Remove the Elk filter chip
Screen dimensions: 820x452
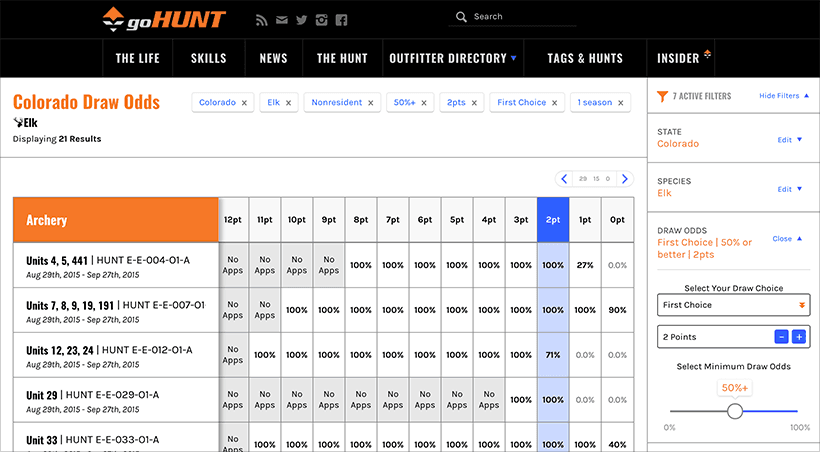(288, 103)
